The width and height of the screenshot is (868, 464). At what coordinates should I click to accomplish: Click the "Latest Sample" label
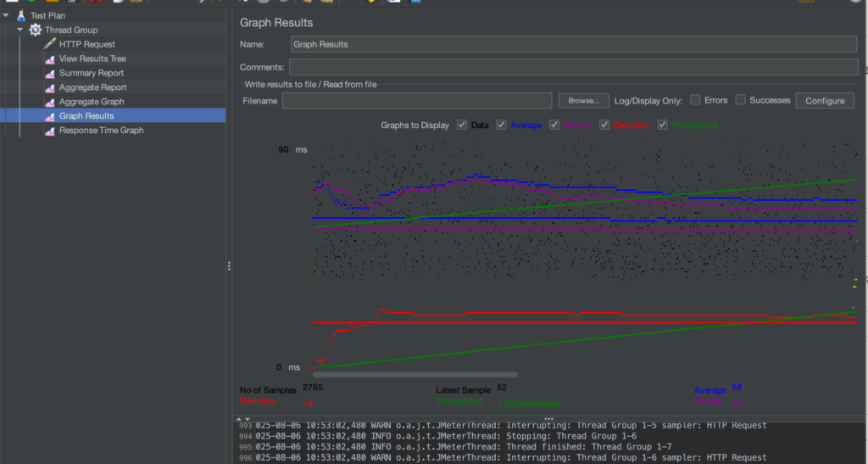[464, 390]
